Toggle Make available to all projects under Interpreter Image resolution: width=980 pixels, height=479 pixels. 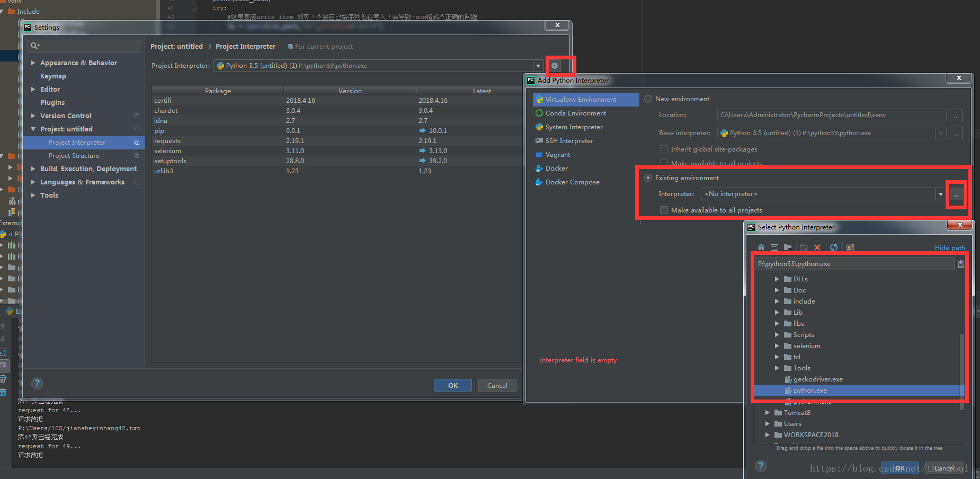(x=664, y=210)
